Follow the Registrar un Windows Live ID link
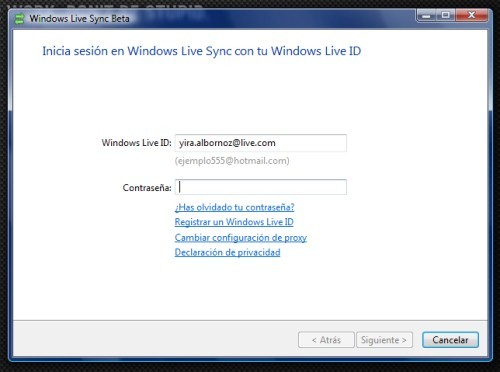 (x=234, y=222)
